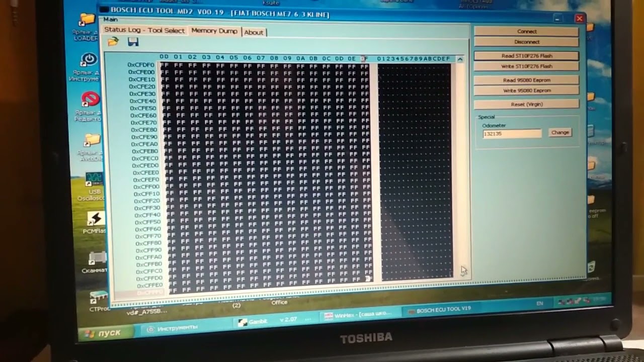Click Read ST10F276 Flash
Screen dimensions: 644x362
click(526, 56)
